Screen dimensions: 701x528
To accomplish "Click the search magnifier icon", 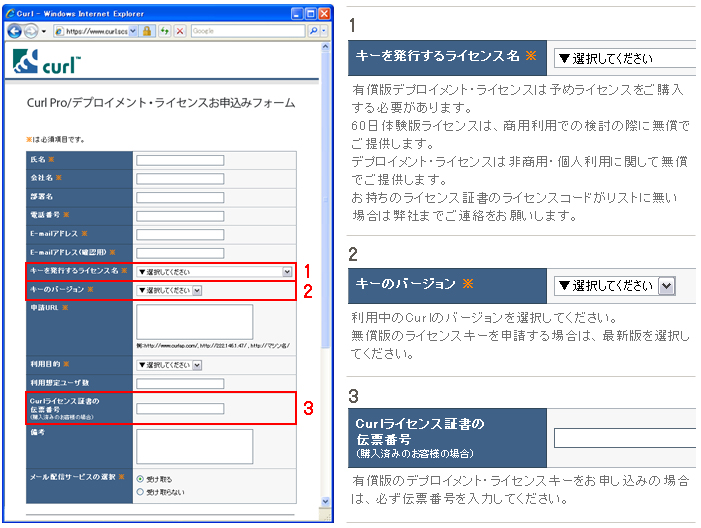I will 314,31.
